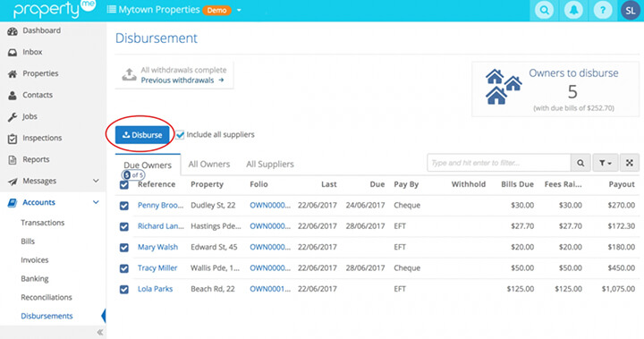Open folio link for Beach Rd, 22
The height and width of the screenshot is (339, 644).
coord(270,289)
